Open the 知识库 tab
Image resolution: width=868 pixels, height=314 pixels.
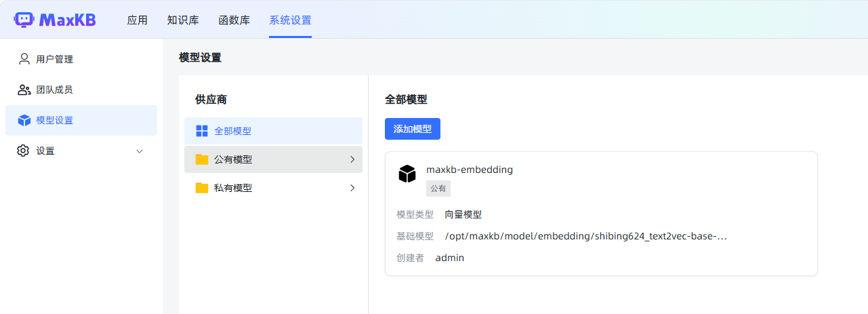pos(183,20)
